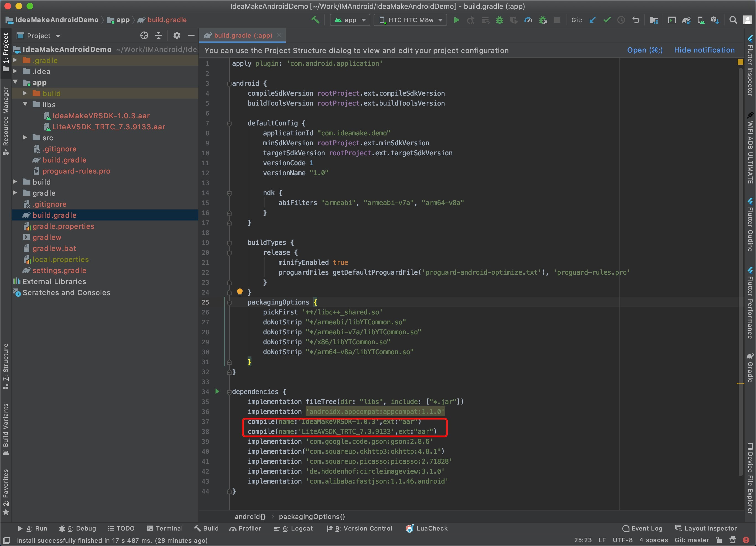Screen dimensions: 756x546
Task: Click the locate-in-tree crosshair icon
Action: [x=144, y=35]
